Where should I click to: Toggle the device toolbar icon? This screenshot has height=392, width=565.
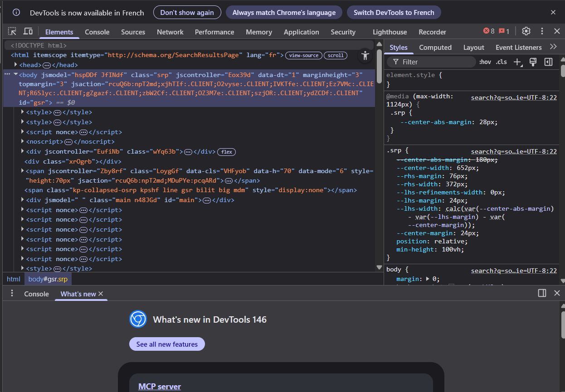coord(28,31)
